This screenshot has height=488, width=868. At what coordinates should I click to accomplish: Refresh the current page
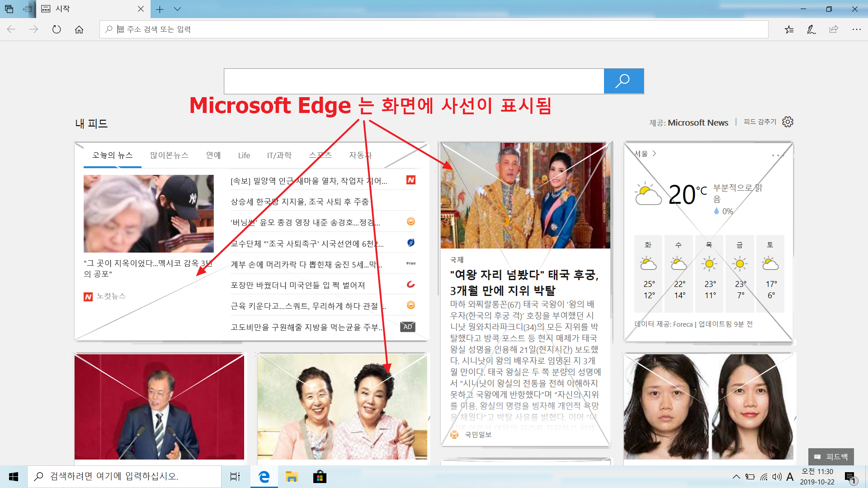pos(57,29)
